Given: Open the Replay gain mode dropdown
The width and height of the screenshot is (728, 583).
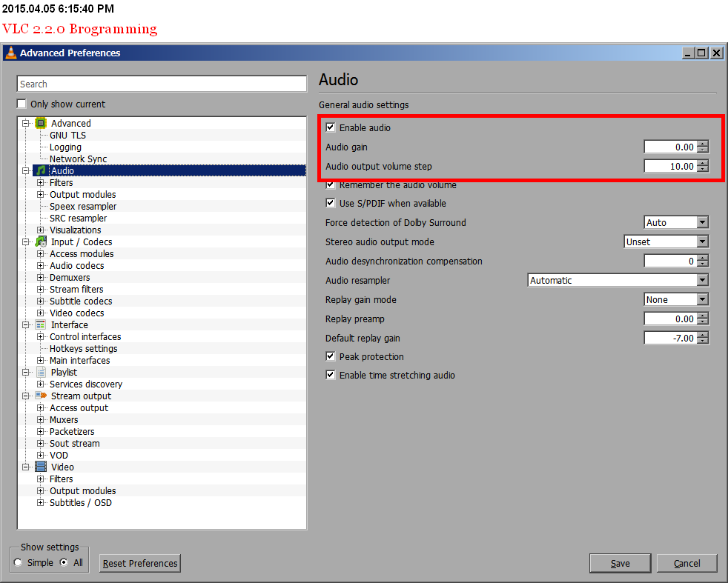Looking at the screenshot, I should point(676,299).
